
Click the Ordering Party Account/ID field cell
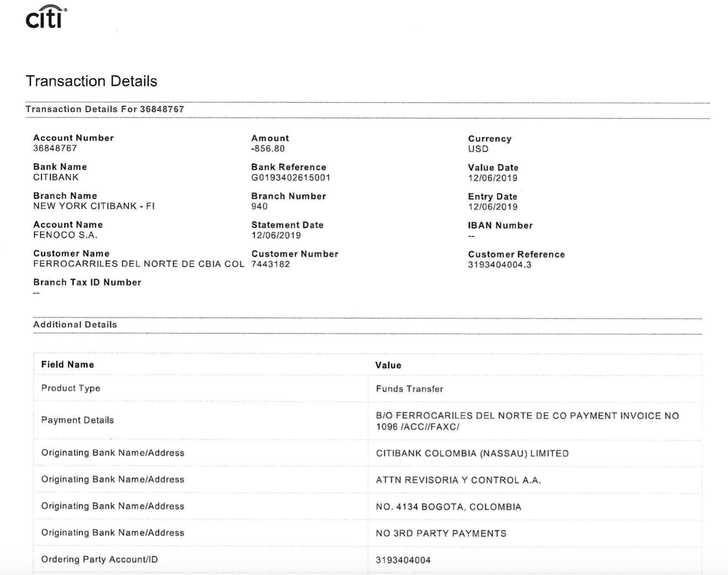pos(201,560)
